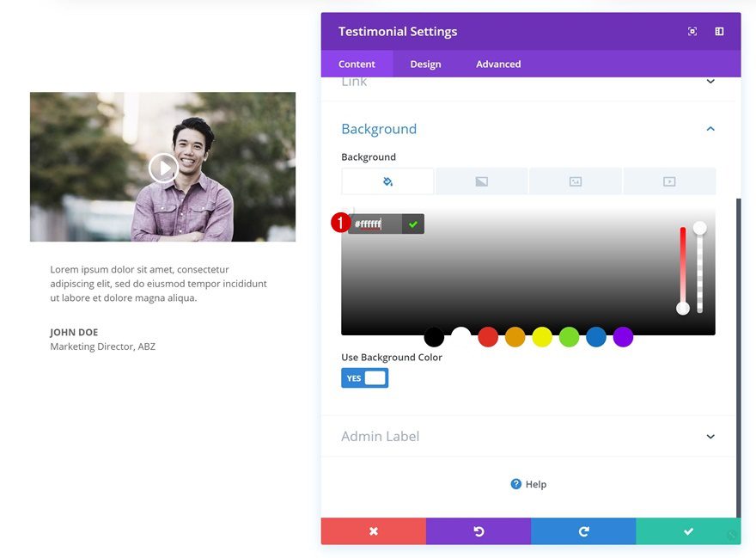
Task: Click the hex color input field
Action: tap(375, 224)
